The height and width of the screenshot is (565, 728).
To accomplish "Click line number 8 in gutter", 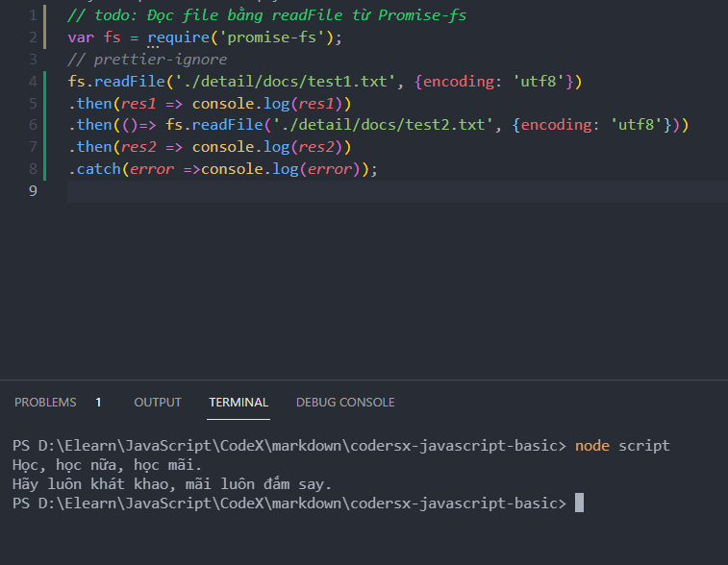I will point(33,169).
